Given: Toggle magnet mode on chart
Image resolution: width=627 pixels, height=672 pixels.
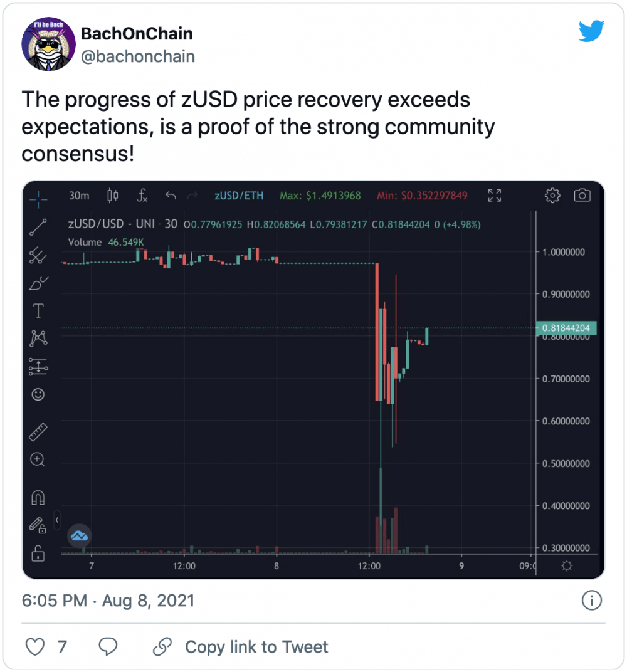Looking at the screenshot, I should click(x=38, y=498).
